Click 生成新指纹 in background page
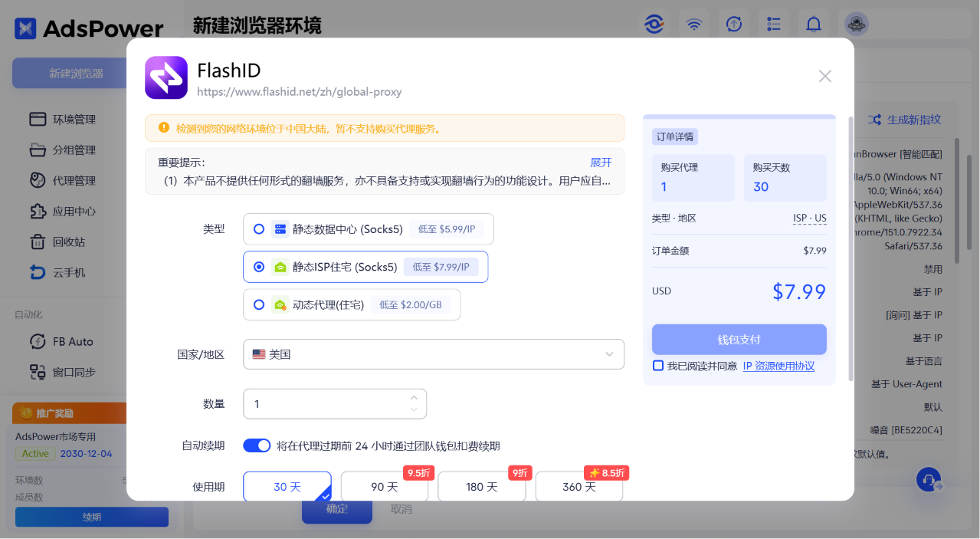 tap(914, 120)
